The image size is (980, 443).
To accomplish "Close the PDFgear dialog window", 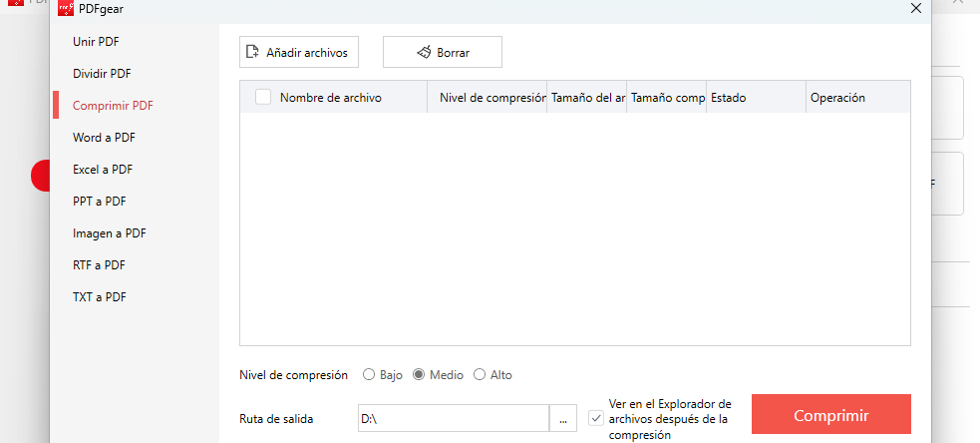I will pyautogui.click(x=915, y=8).
